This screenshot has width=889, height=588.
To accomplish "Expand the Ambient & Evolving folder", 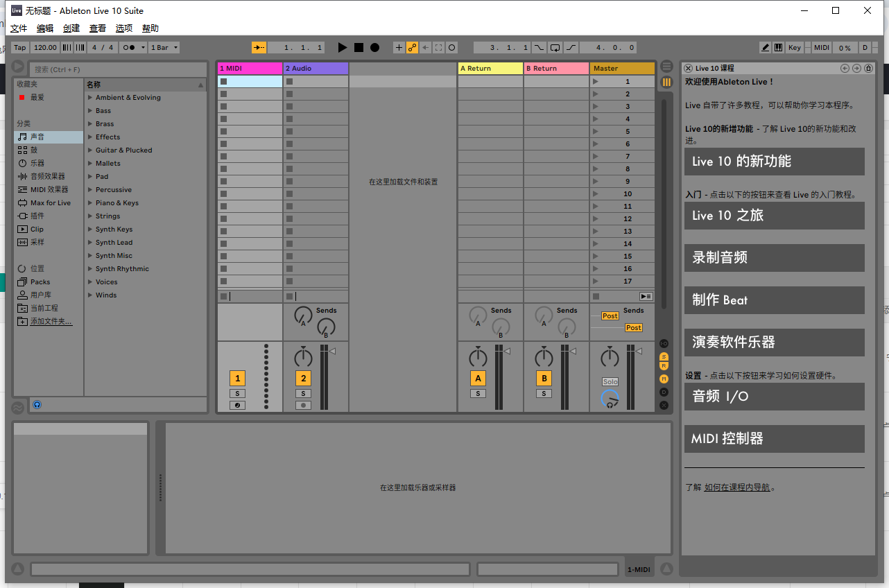I will [x=90, y=98].
